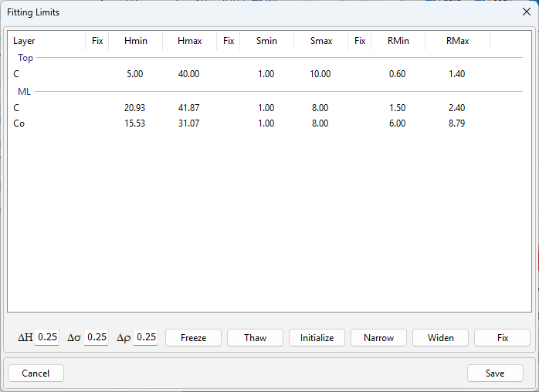Select RMin value 1.50

(398, 108)
